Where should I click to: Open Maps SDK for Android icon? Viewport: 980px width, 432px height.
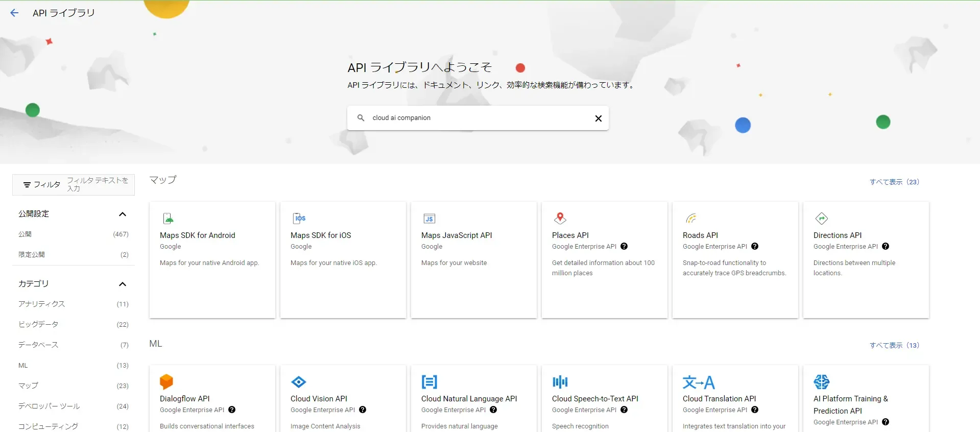tap(168, 219)
